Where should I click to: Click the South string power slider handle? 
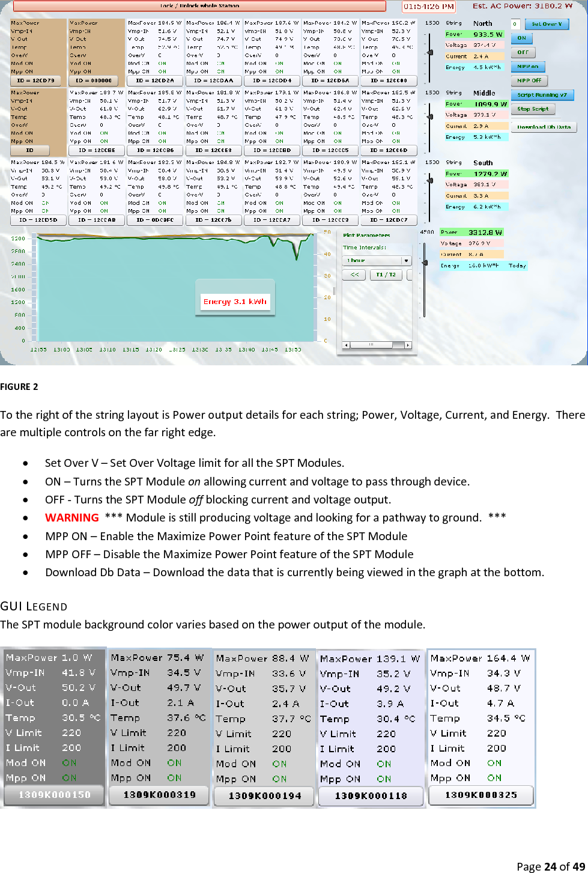(x=429, y=180)
